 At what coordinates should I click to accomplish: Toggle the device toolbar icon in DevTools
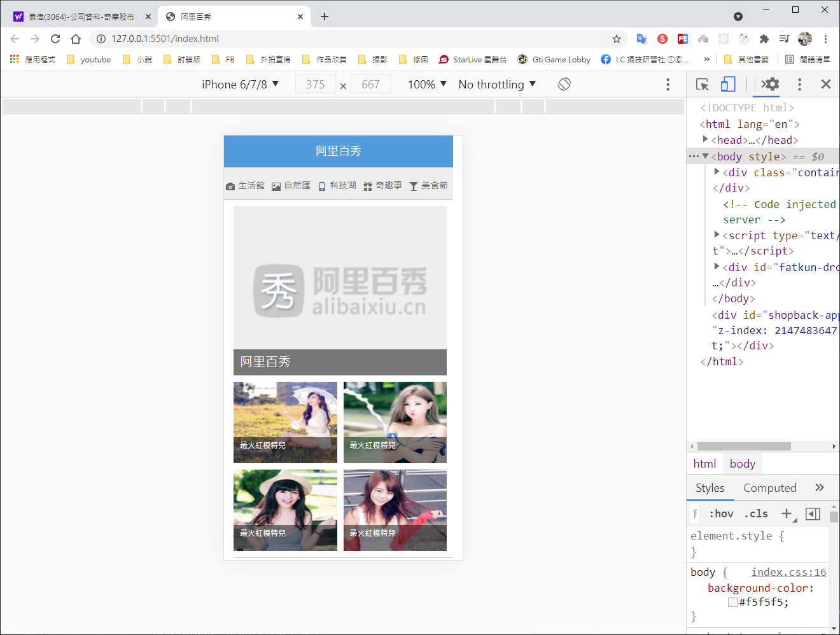point(728,84)
